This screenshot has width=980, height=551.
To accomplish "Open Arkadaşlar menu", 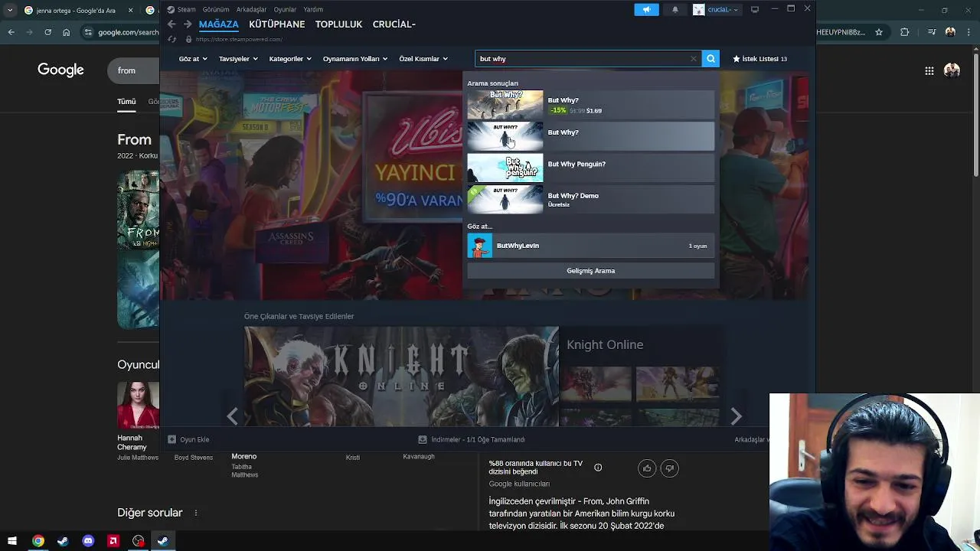I will click(x=251, y=9).
